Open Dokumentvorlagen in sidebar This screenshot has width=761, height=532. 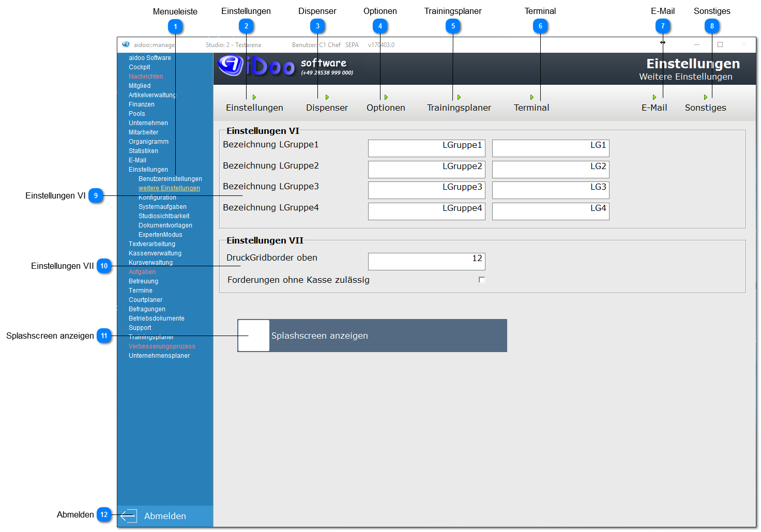click(165, 225)
